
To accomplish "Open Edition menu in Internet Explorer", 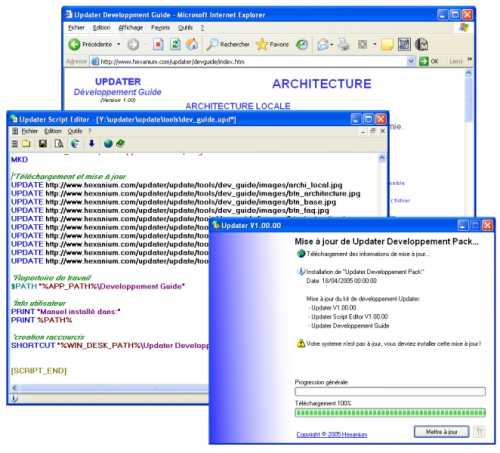I will click(101, 28).
